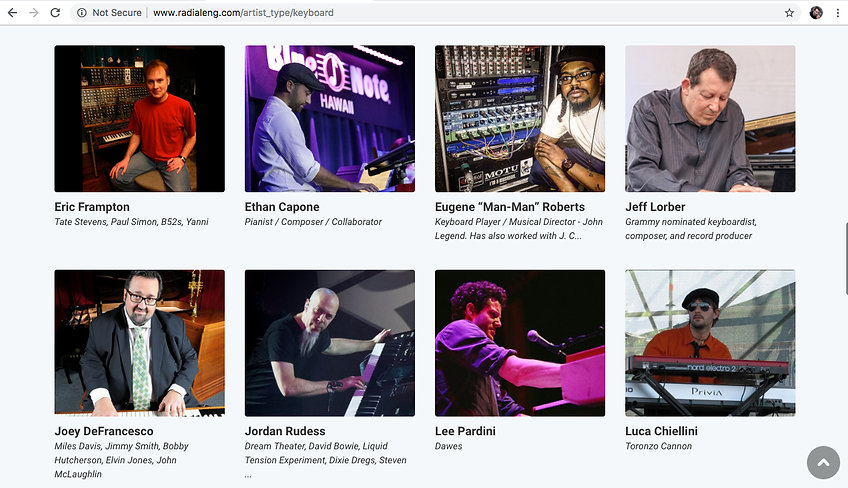This screenshot has height=488, width=848.
Task: Click the browser forward arrow
Action: [x=34, y=12]
